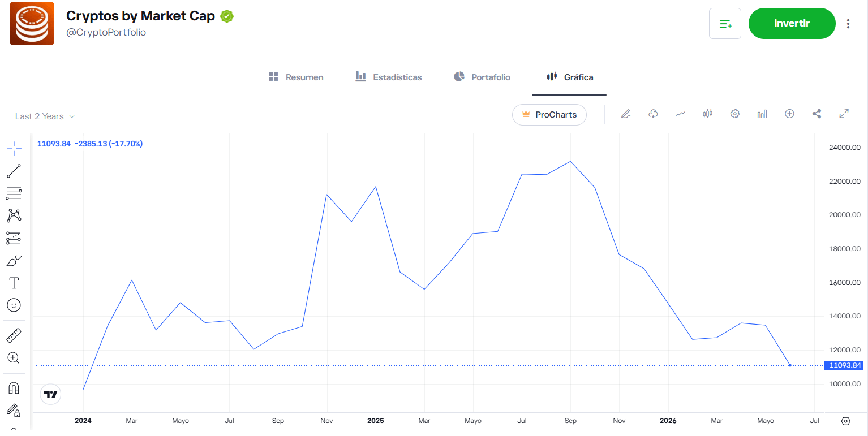This screenshot has height=436, width=868.
Task: Open chart settings gear in top toolbar
Action: [735, 114]
